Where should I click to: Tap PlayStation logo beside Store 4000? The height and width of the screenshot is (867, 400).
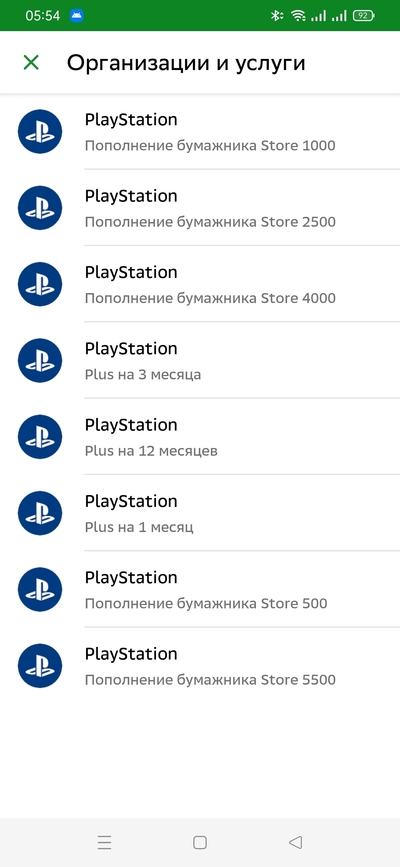[x=40, y=284]
